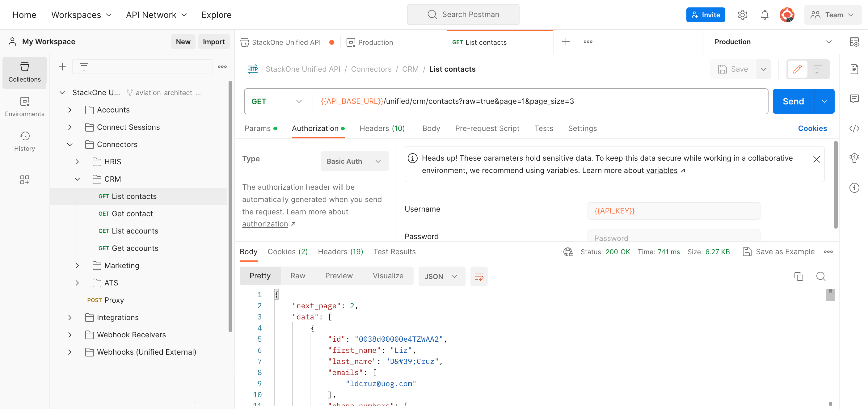Click the filter collections icon
Image resolution: width=868 pixels, height=409 pixels.
click(x=84, y=67)
